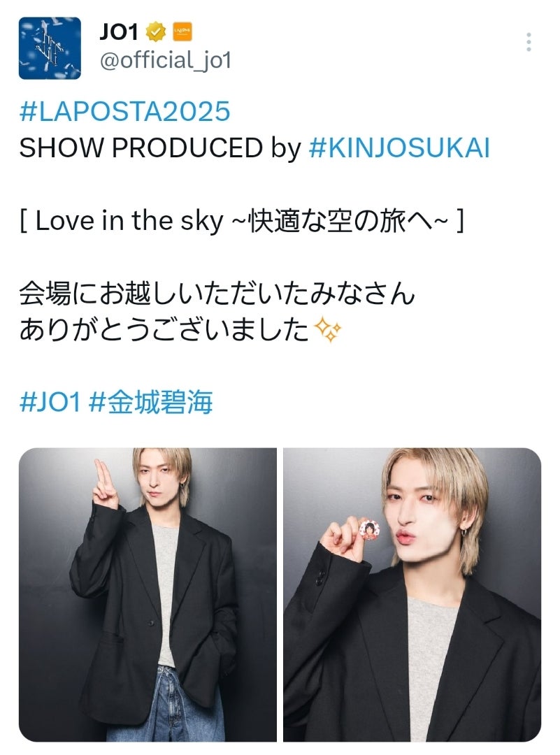Open the close-up photo with the kiss pose
Image resolution: width=560 pixels, height=755 pixels.
[x=412, y=595]
